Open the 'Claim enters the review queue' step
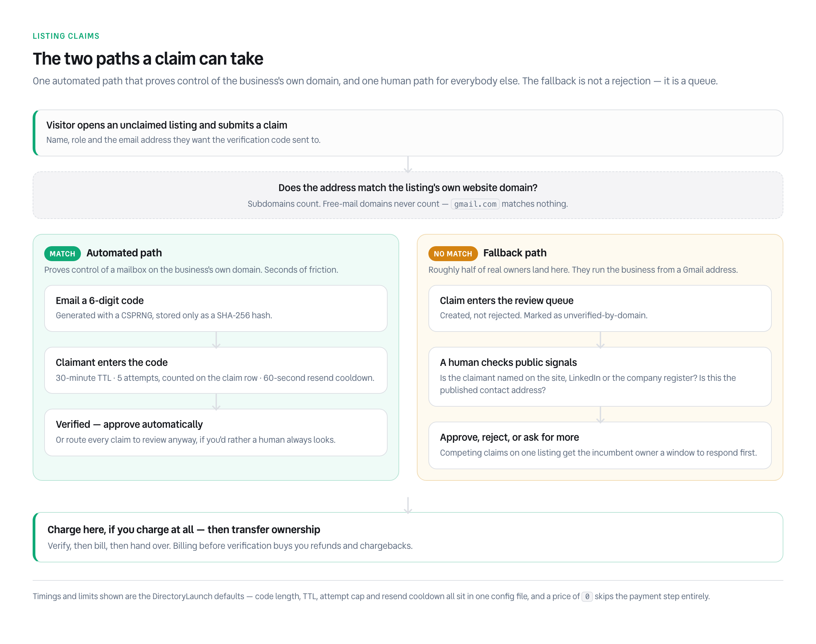Viewport: 816px width, 644px height. [600, 308]
